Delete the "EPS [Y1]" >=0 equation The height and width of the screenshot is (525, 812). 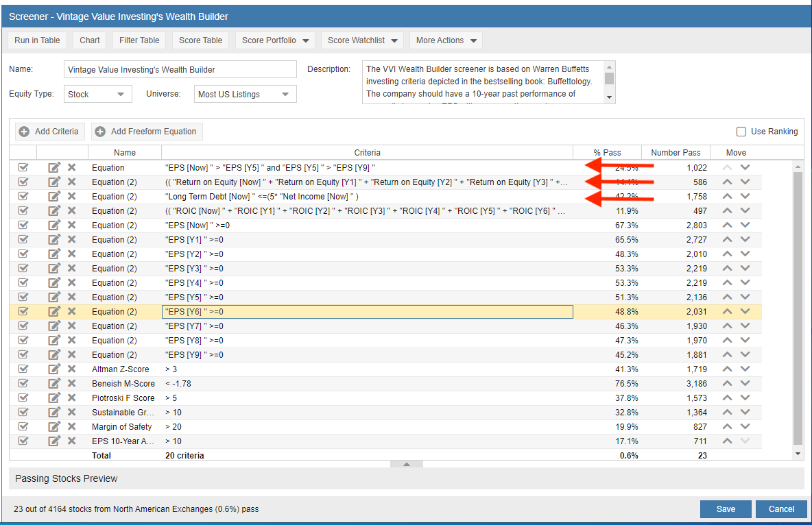tap(71, 240)
